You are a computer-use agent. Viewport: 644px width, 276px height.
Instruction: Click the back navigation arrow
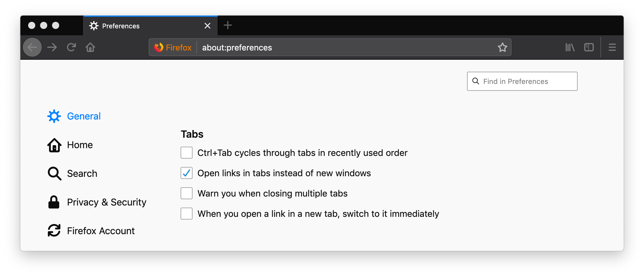pos(32,47)
